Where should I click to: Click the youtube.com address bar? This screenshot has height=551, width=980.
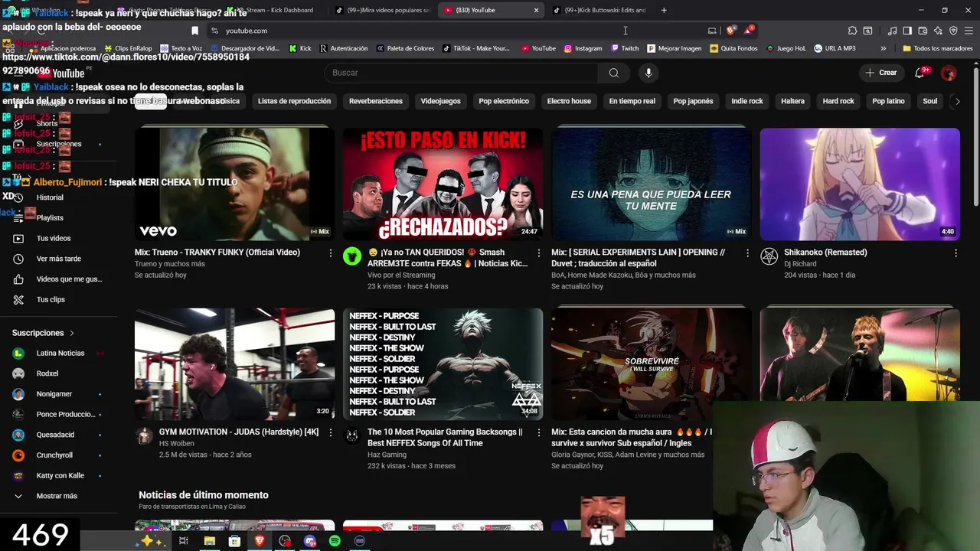tap(459, 31)
